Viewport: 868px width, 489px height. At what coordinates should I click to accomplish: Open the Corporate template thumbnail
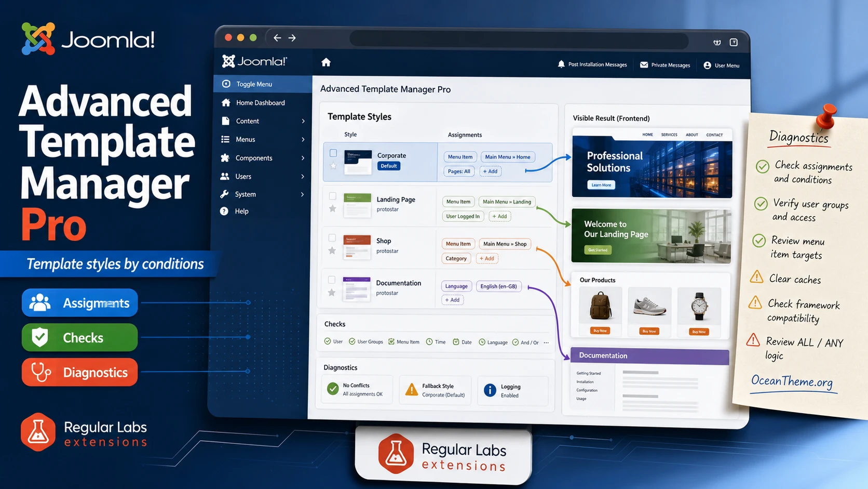point(358,162)
